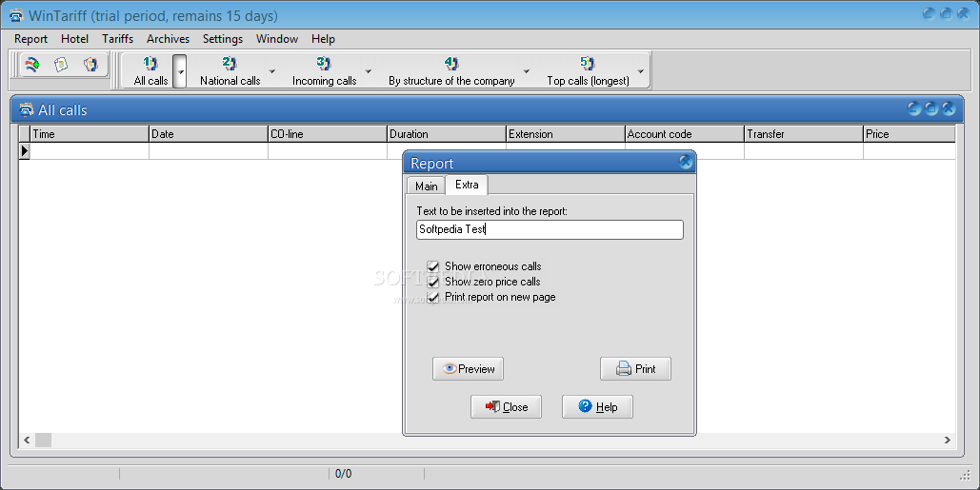Click the Help button in Report dialog
The width and height of the screenshot is (980, 490).
[597, 407]
